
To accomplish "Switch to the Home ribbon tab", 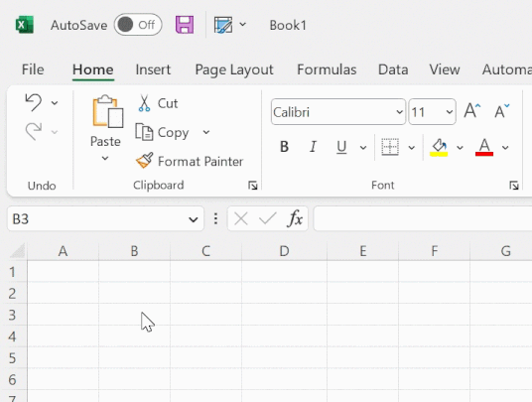I will pyautogui.click(x=93, y=69).
